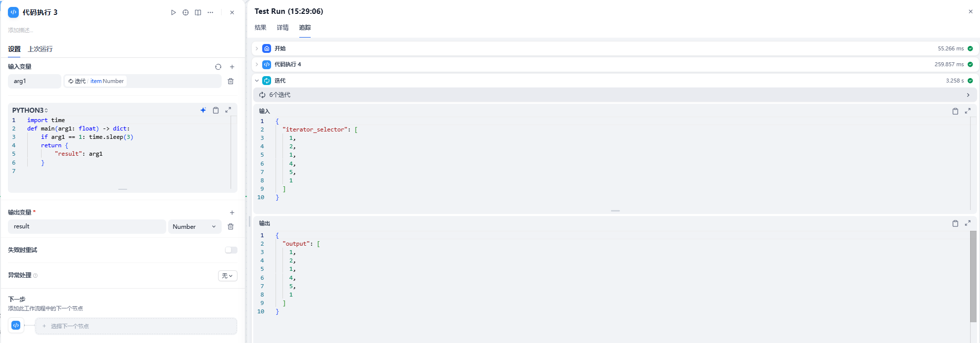Click the 输入 panel resize handle

tap(615, 211)
